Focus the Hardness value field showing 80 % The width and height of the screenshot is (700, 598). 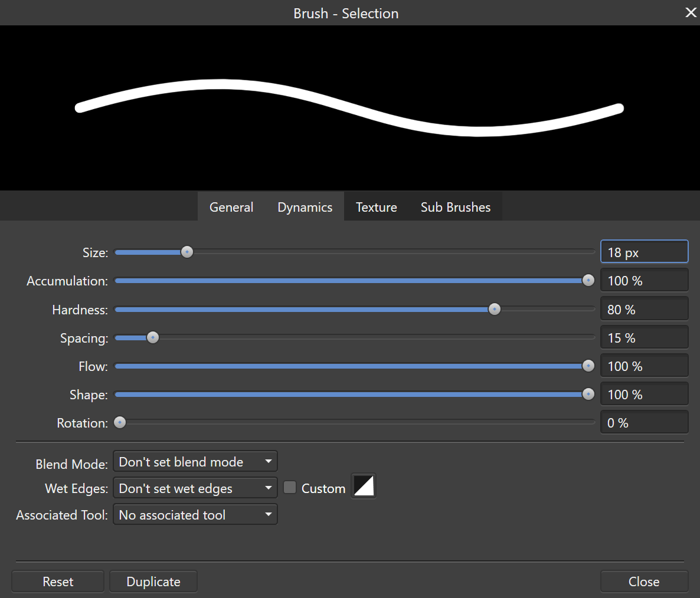pos(643,310)
